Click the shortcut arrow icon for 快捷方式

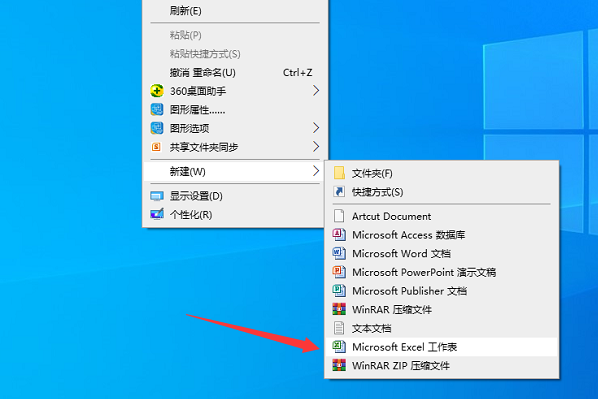(x=339, y=191)
